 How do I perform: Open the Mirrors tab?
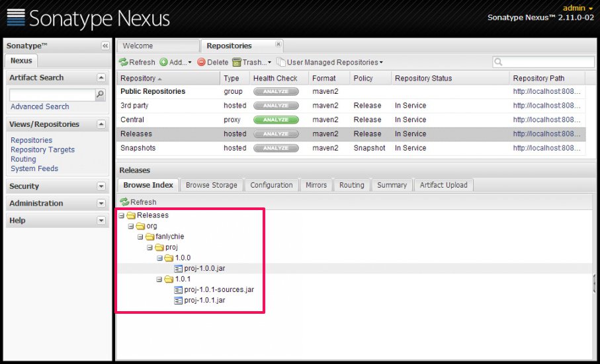pyautogui.click(x=316, y=185)
